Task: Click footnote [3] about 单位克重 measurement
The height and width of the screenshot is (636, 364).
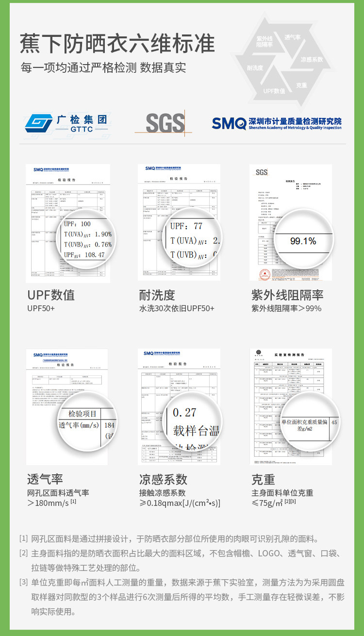Action: tap(187, 597)
